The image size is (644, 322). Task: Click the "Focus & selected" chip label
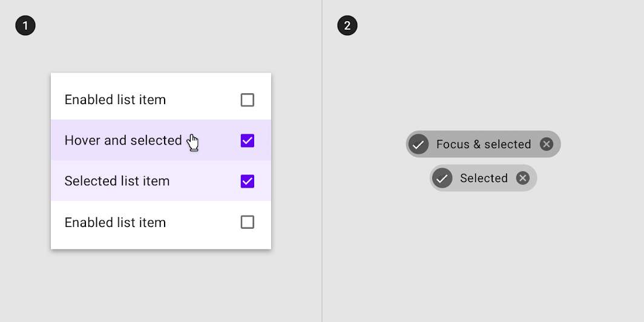click(484, 144)
